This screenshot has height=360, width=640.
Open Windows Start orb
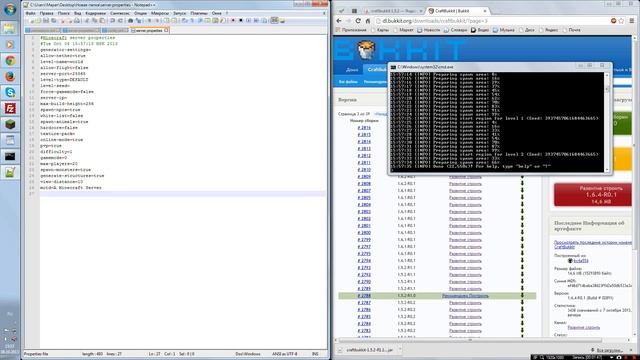[10, 9]
